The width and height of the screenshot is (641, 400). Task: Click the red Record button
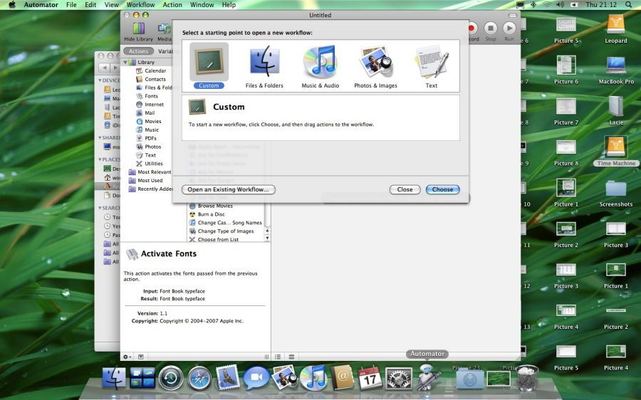click(473, 31)
